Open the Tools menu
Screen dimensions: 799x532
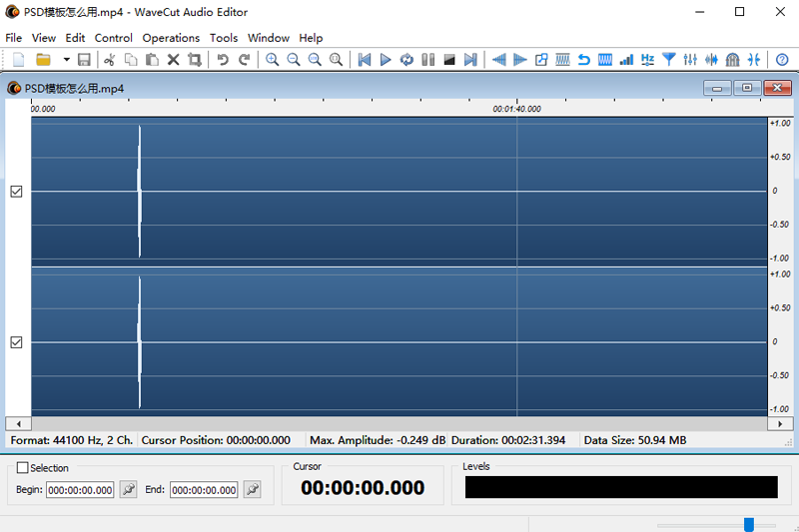[224, 38]
